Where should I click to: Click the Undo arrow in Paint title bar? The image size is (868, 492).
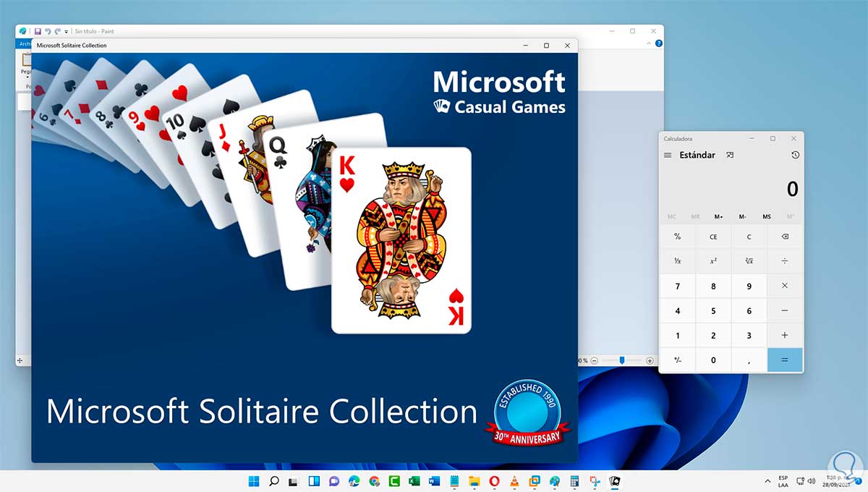point(48,32)
